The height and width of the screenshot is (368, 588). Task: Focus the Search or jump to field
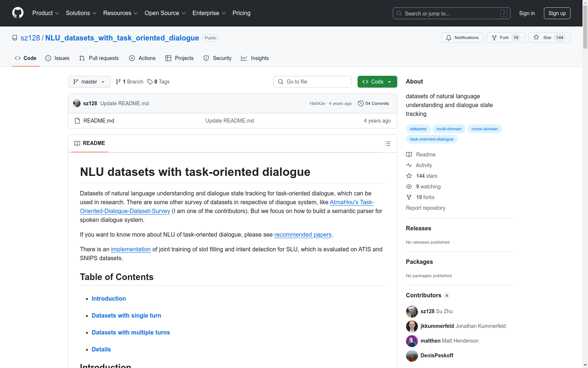452,13
